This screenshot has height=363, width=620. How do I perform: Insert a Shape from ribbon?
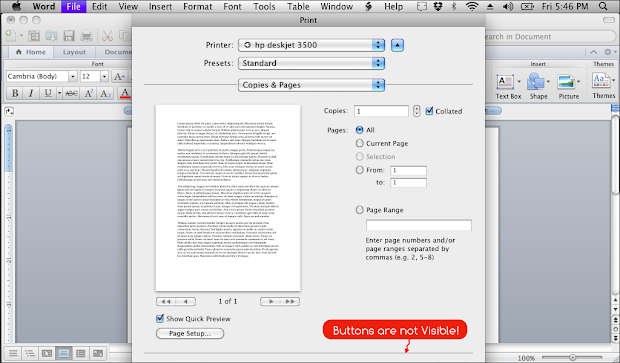click(x=538, y=86)
